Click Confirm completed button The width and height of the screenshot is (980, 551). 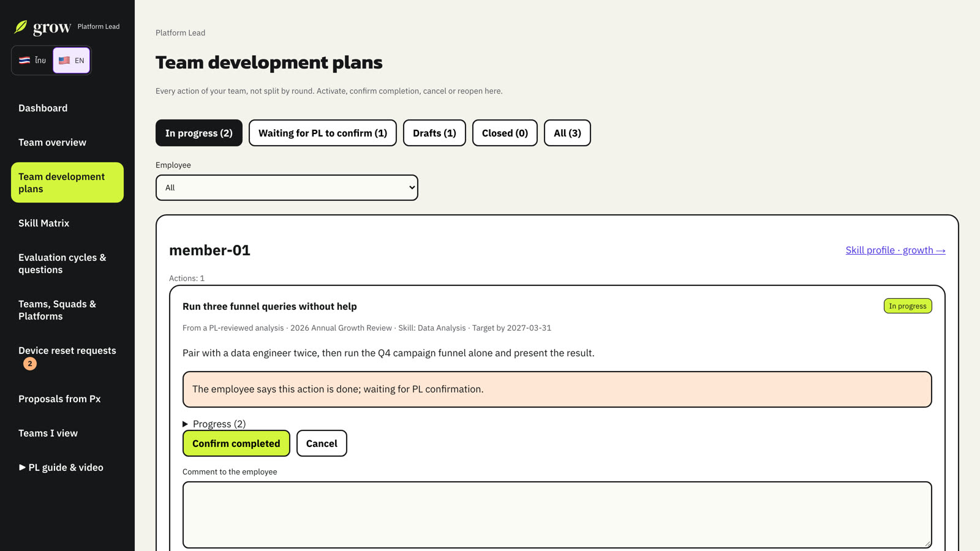click(236, 443)
